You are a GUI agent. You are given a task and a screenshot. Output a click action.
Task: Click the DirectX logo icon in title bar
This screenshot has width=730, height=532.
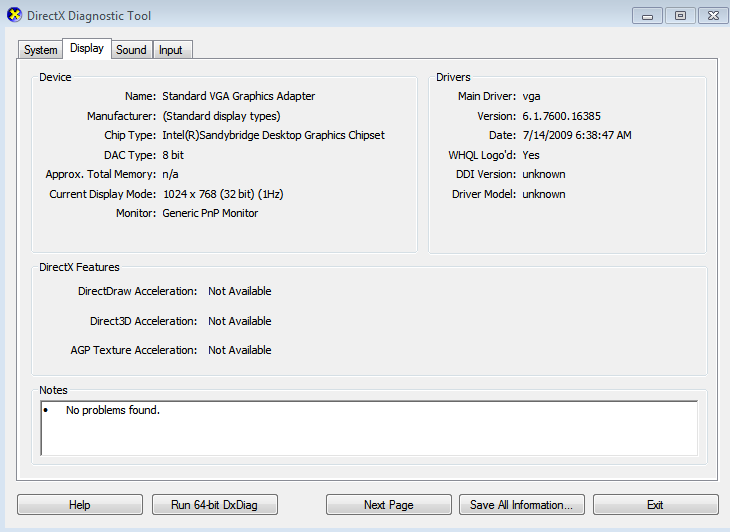tap(14, 15)
